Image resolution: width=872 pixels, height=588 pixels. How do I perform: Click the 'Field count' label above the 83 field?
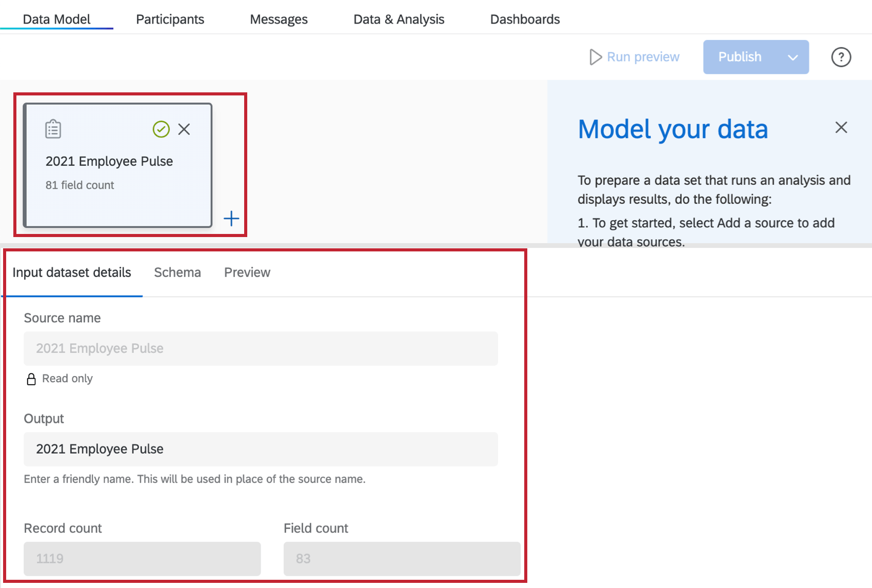316,528
